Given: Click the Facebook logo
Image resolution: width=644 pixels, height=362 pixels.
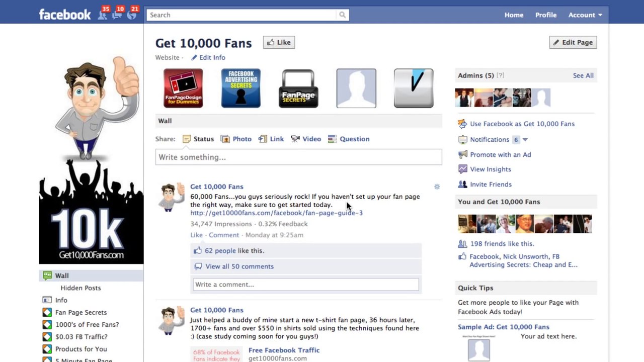Looking at the screenshot, I should 65,15.
